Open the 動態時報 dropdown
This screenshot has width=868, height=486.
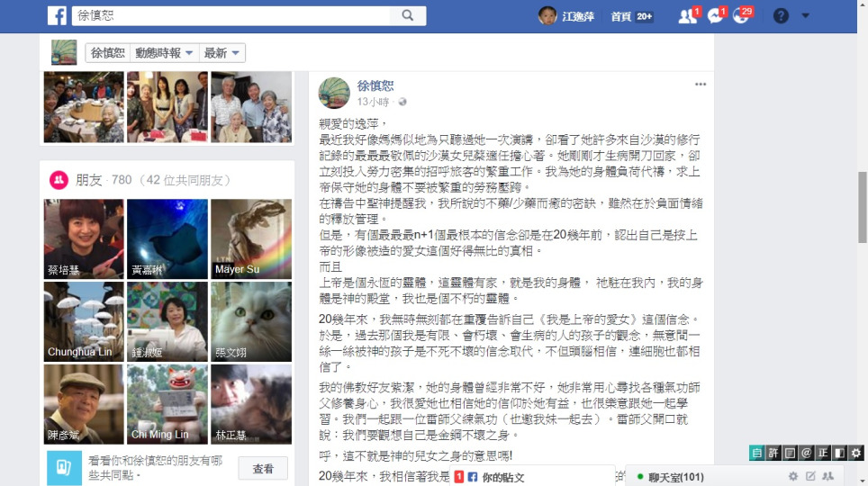click(x=164, y=53)
